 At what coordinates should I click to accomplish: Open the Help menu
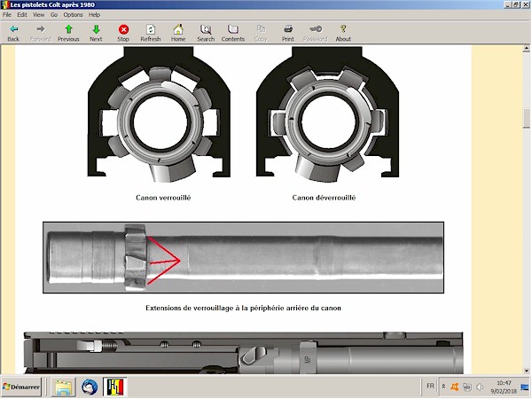coord(94,15)
